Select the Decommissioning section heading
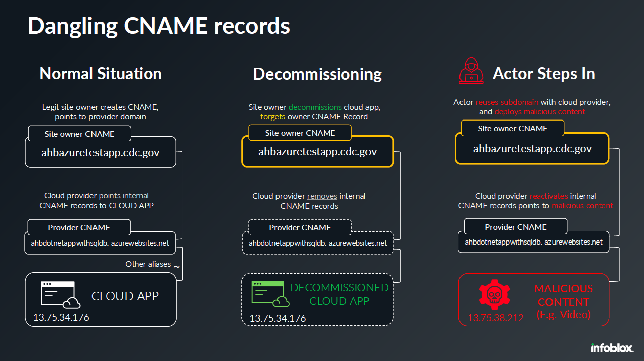644x361 pixels. point(317,73)
